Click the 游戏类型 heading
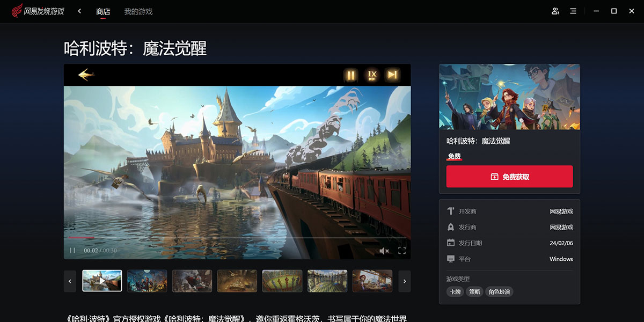Viewport: 644px width, 322px height. [x=458, y=279]
